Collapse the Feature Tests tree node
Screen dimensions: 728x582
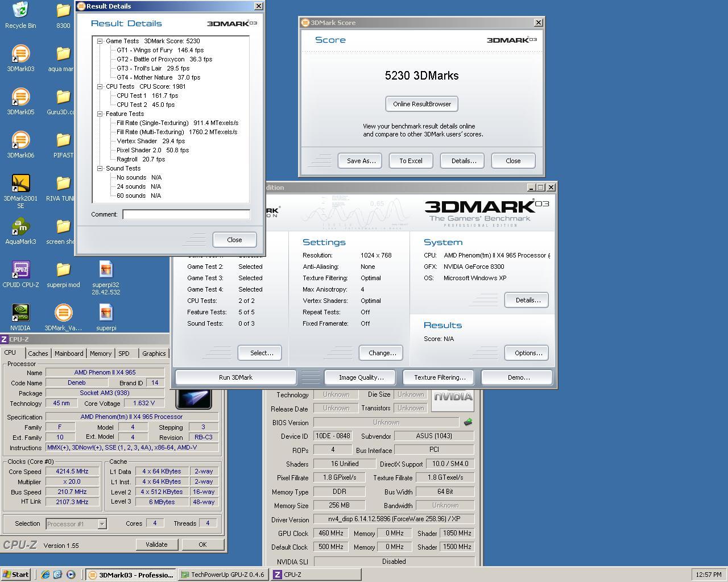click(100, 114)
